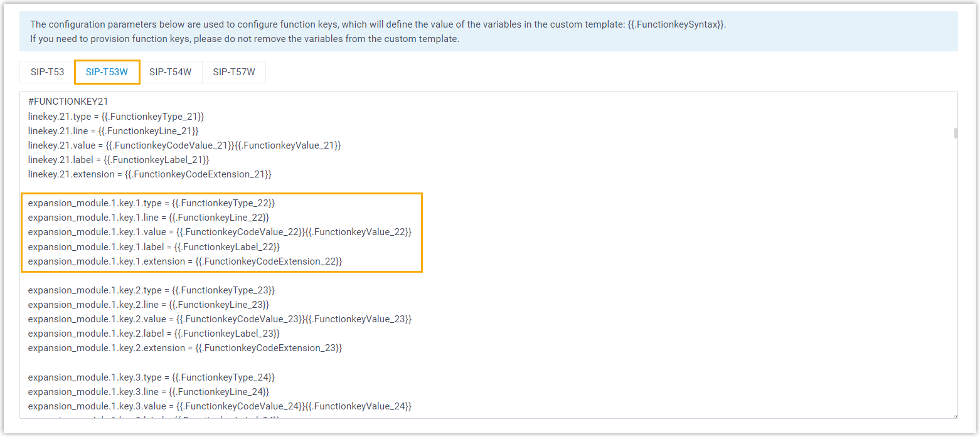Click the linekey.21.type line

(x=116, y=117)
